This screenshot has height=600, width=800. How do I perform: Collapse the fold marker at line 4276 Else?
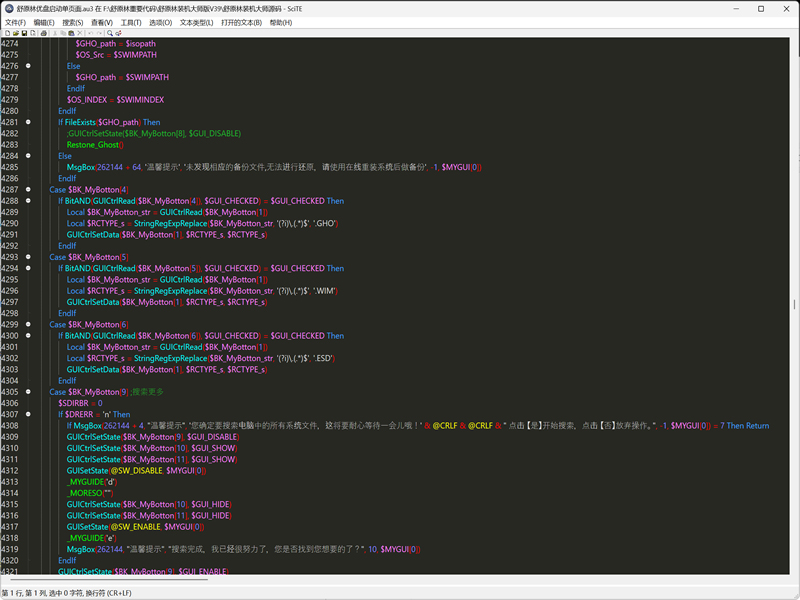[28, 66]
